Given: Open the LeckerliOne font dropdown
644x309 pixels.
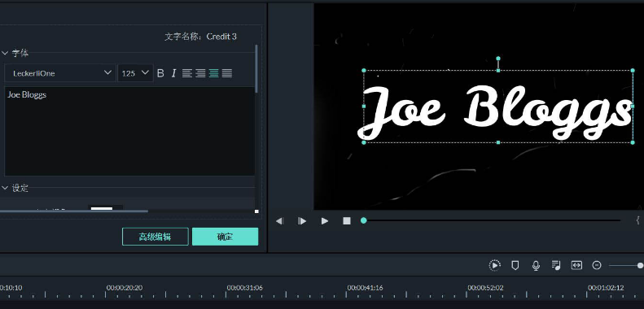Looking at the screenshot, I should click(60, 73).
